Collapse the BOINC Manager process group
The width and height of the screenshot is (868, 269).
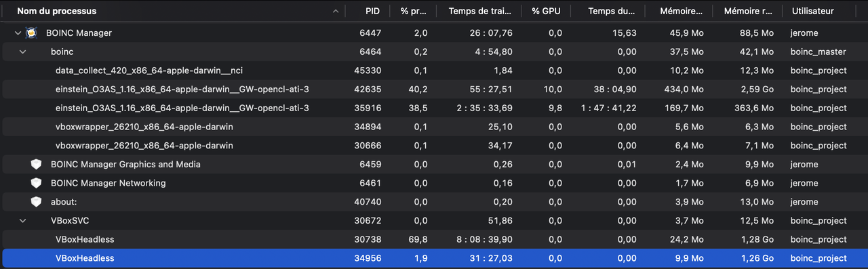[18, 33]
